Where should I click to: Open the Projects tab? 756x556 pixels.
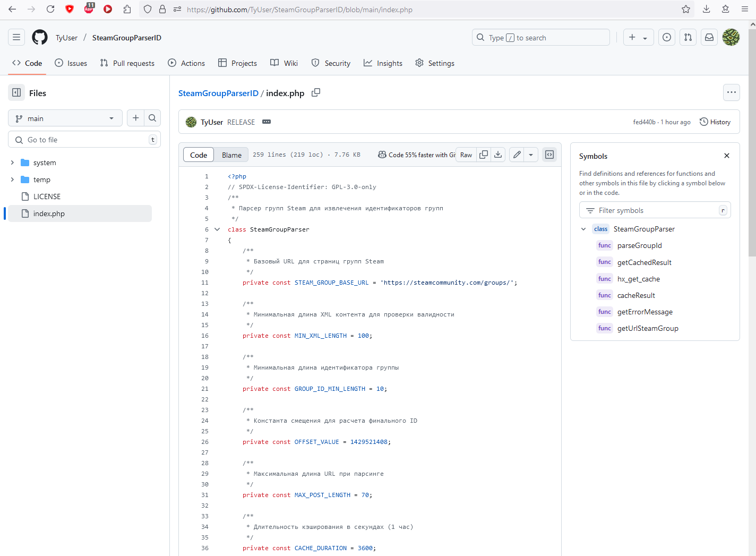point(238,63)
